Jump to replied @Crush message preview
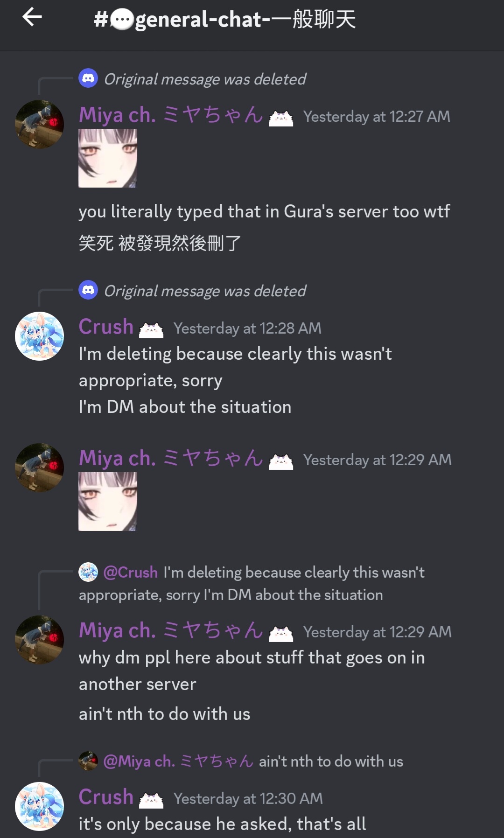 252,583
